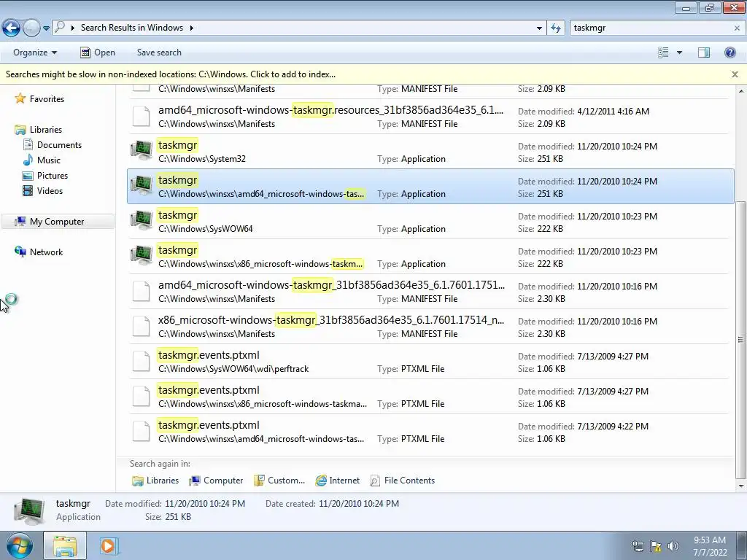Open the Help question mark icon
747x560 pixels.
729,52
